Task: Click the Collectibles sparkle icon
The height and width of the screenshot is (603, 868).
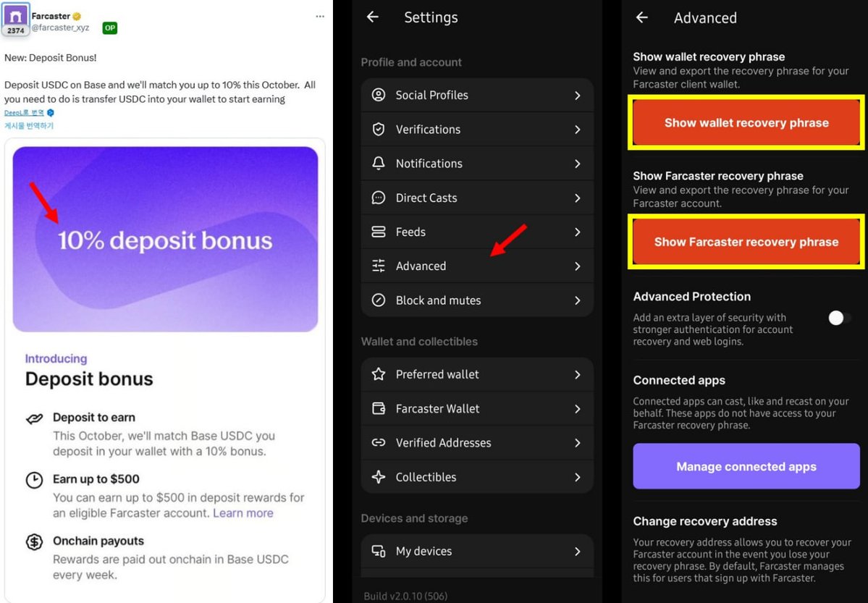Action: tap(379, 477)
